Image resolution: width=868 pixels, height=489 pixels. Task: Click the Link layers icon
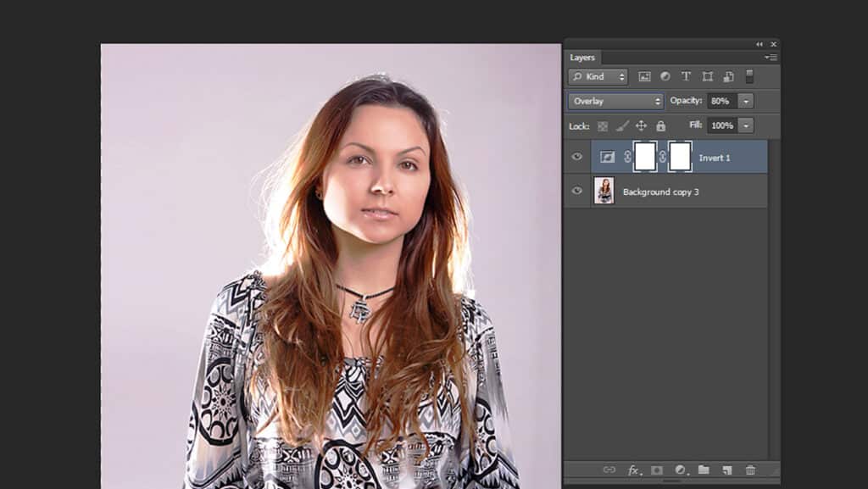click(x=610, y=470)
